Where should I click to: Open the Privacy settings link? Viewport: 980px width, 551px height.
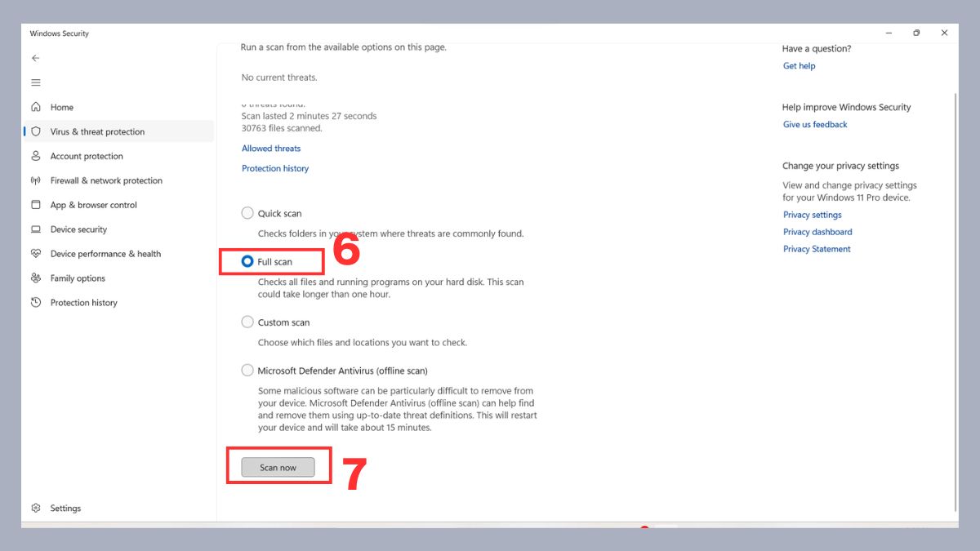812,215
